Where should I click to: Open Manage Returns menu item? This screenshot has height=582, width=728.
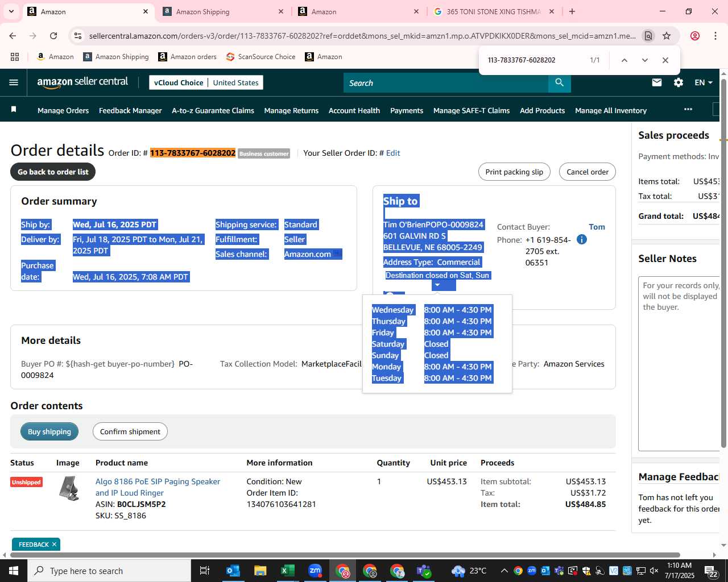point(291,110)
